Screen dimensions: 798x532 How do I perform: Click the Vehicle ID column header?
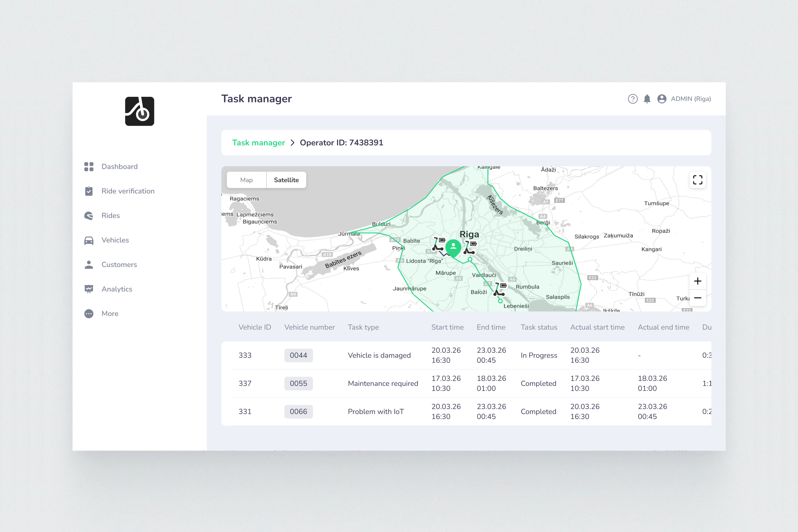point(255,327)
